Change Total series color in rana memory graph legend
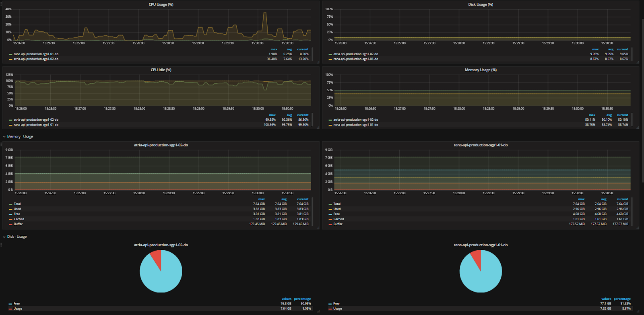 pyautogui.click(x=330, y=204)
